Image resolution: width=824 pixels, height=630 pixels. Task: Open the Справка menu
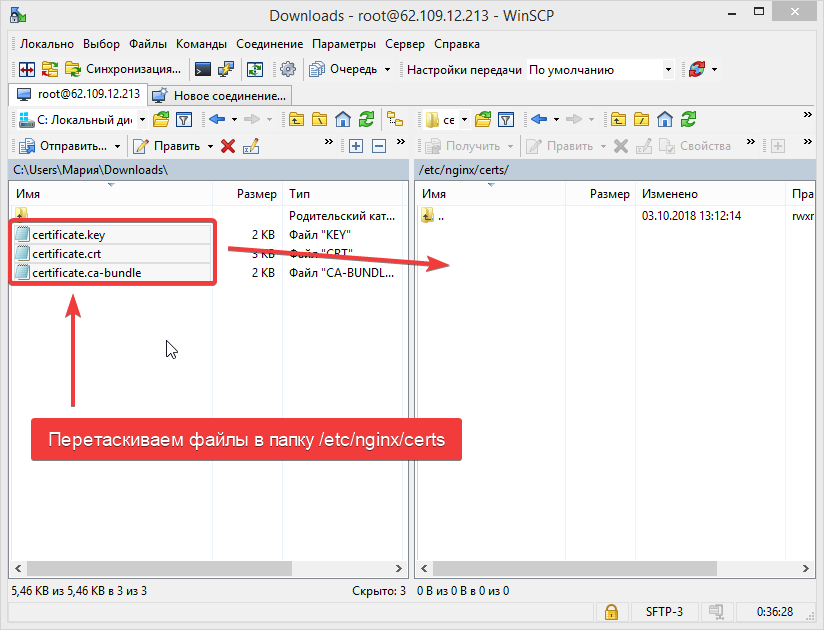pyautogui.click(x=457, y=44)
